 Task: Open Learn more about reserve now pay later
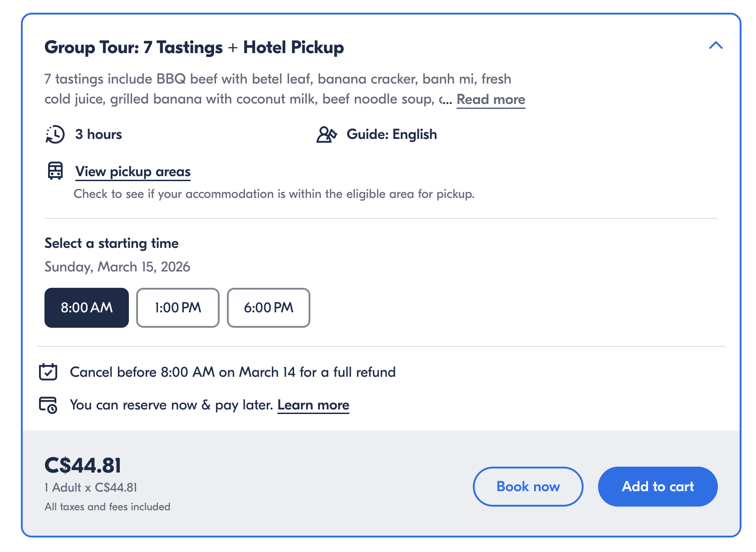313,404
